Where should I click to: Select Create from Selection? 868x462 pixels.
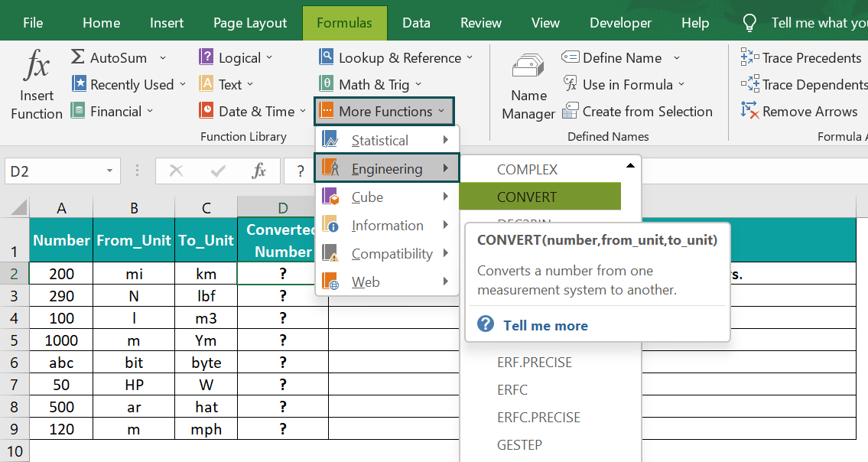click(639, 111)
